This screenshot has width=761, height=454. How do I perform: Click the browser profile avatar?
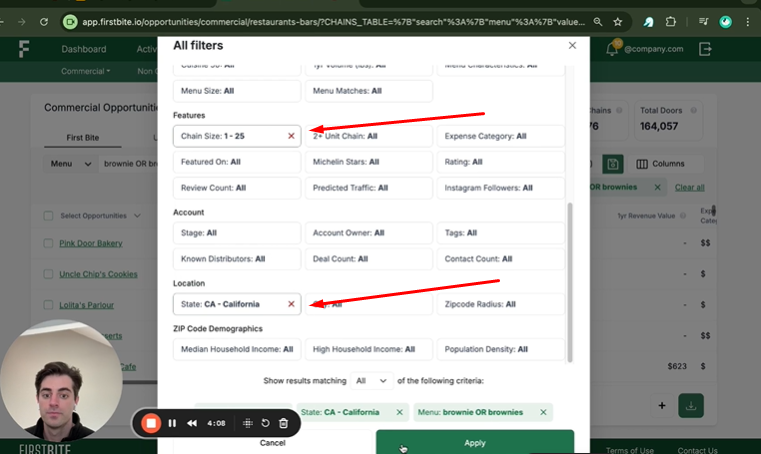tap(726, 22)
